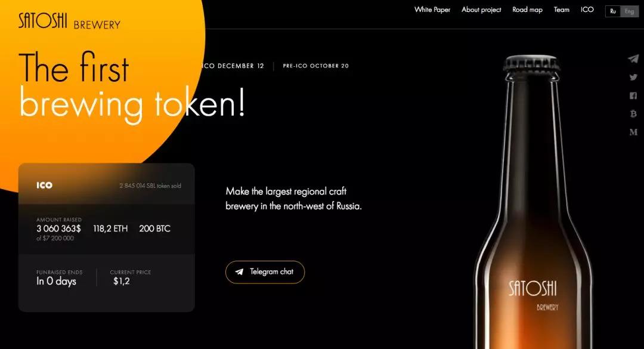
Task: Click the Telegram chat button
Action: click(x=265, y=271)
